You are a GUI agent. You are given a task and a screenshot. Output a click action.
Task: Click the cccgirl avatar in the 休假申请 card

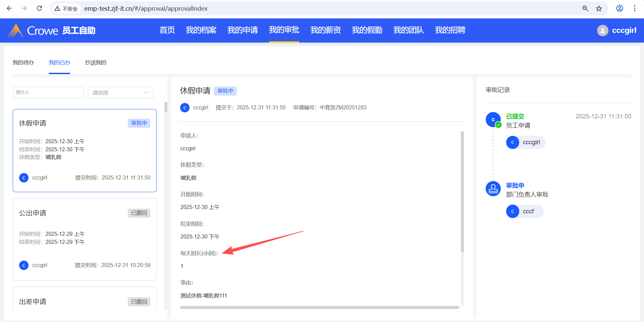(24, 178)
